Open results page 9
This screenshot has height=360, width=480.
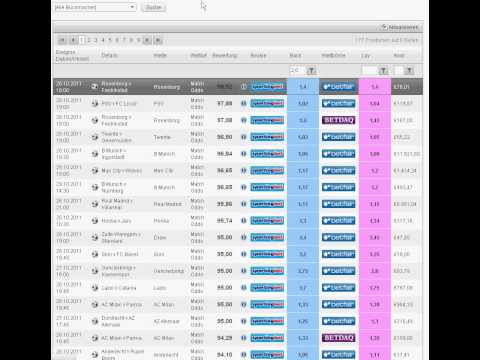tap(138, 40)
